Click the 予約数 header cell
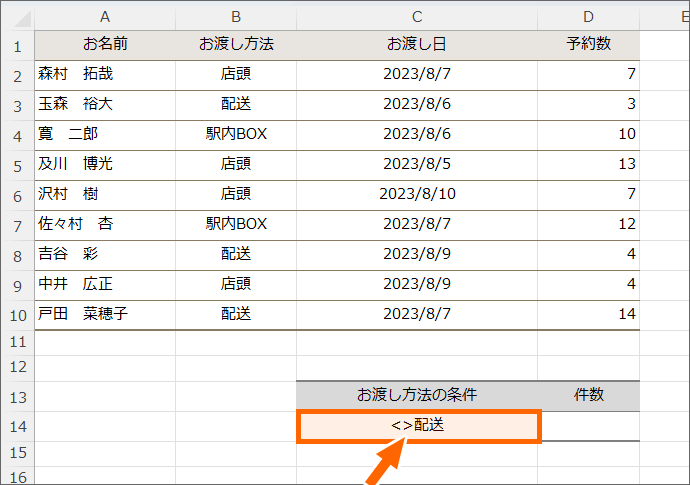 (588, 45)
